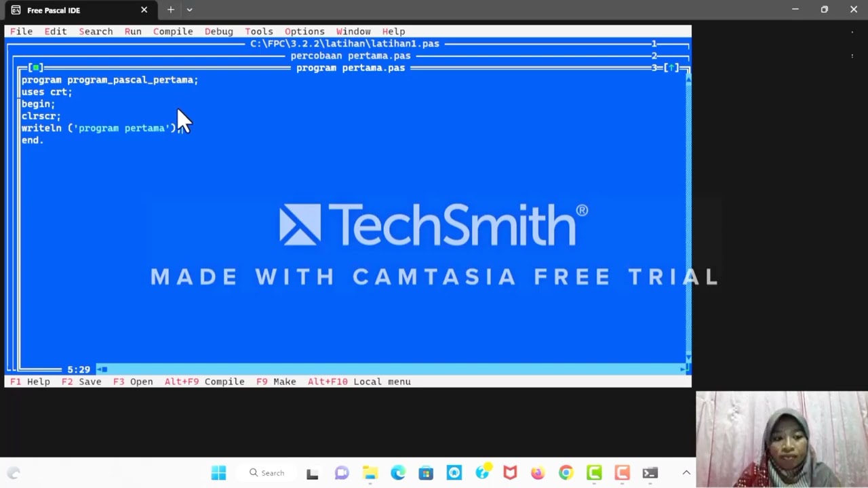
Task: Click horizontal scrollbar right arrow
Action: coord(683,369)
